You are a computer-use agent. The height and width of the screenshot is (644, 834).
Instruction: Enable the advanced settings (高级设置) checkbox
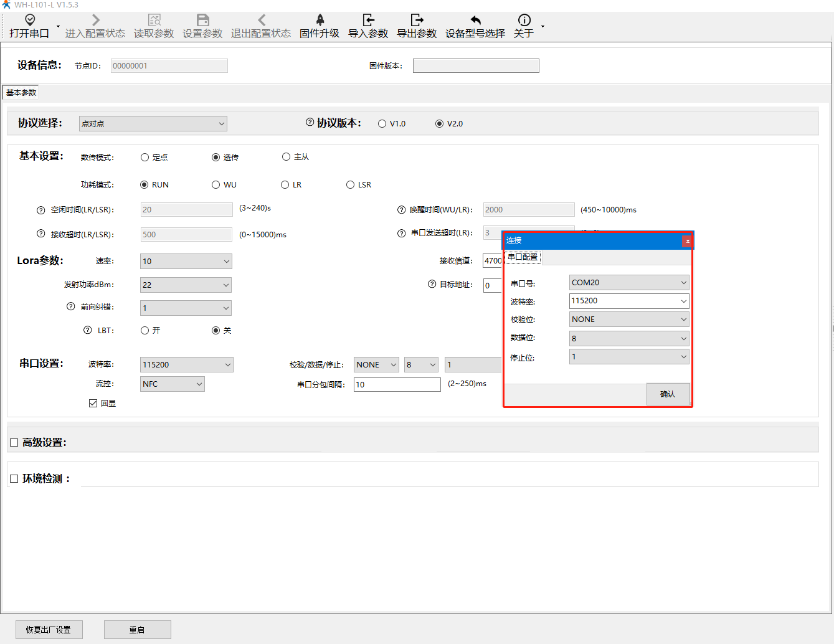[14, 443]
